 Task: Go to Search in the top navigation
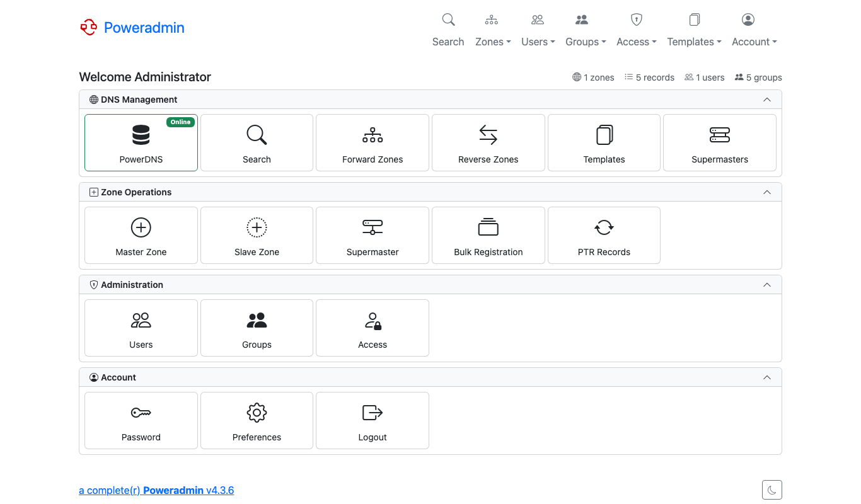(x=448, y=30)
